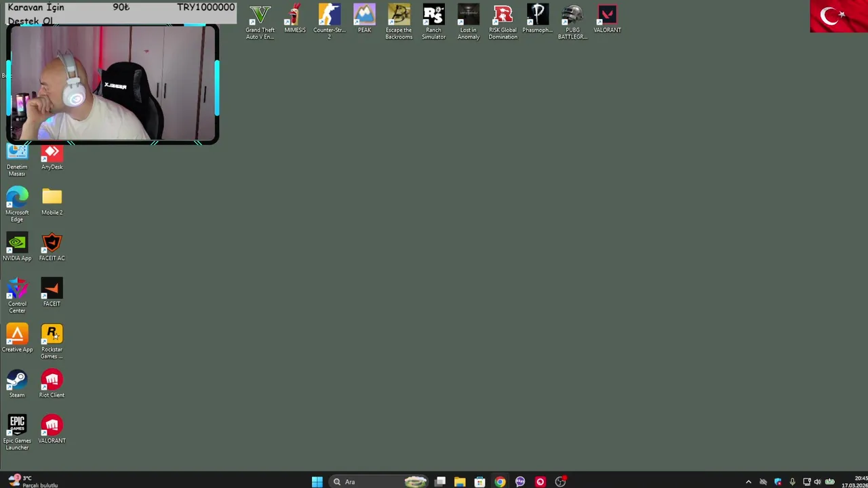Image resolution: width=868 pixels, height=488 pixels.
Task: Launch the Steam desktop shortcut
Action: 17,384
